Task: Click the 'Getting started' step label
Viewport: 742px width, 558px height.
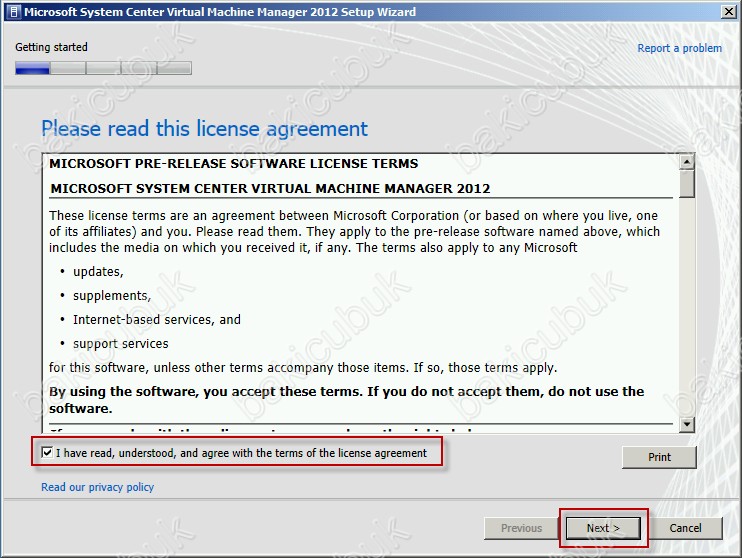Action: 51,47
